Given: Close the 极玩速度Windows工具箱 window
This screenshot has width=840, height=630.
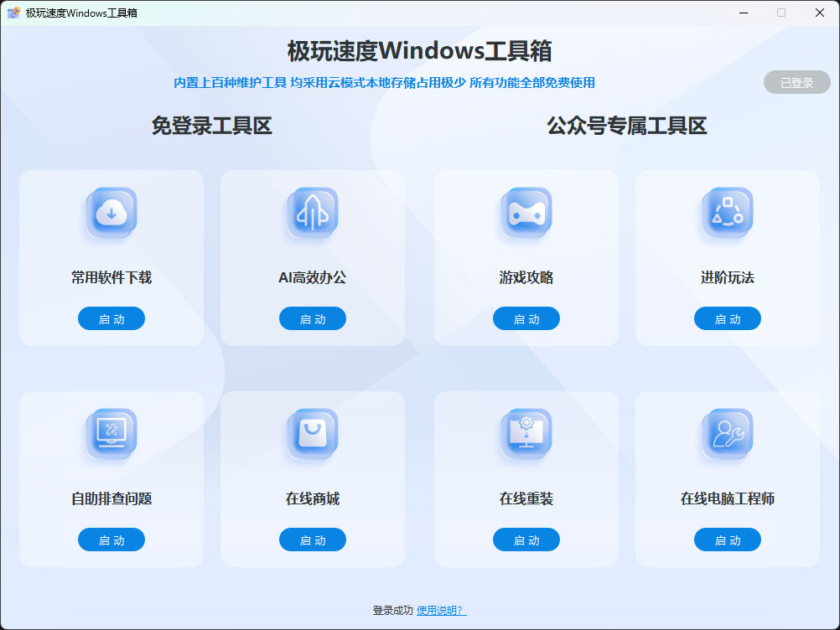Looking at the screenshot, I should (x=820, y=13).
